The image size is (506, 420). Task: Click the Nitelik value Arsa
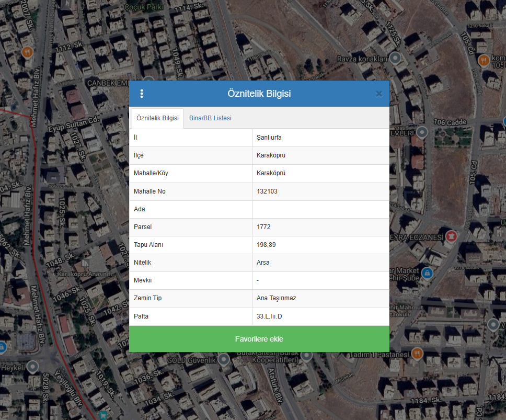click(x=263, y=263)
